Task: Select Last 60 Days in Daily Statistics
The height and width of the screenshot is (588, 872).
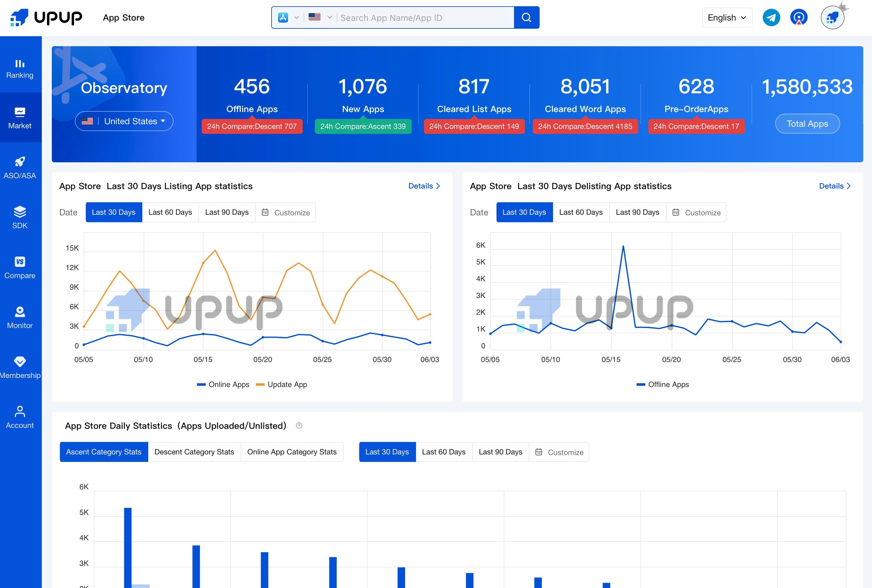Action: click(444, 452)
